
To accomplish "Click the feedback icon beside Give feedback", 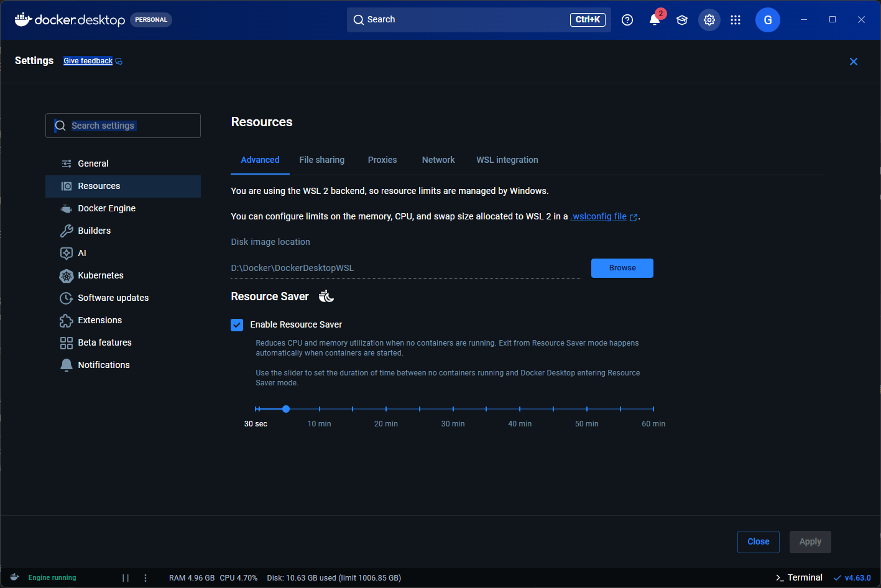I will point(119,62).
